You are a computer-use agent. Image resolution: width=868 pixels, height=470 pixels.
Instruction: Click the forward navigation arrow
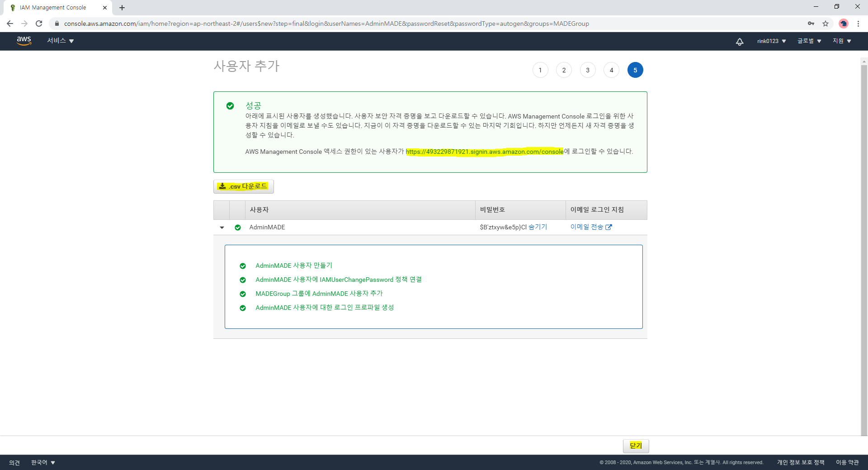pos(24,24)
